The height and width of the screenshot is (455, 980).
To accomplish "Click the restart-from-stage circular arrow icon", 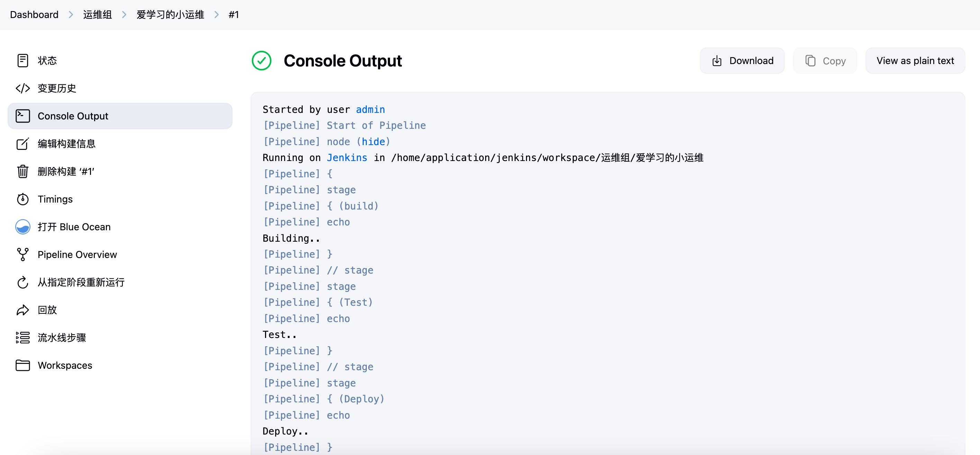I will click(23, 282).
